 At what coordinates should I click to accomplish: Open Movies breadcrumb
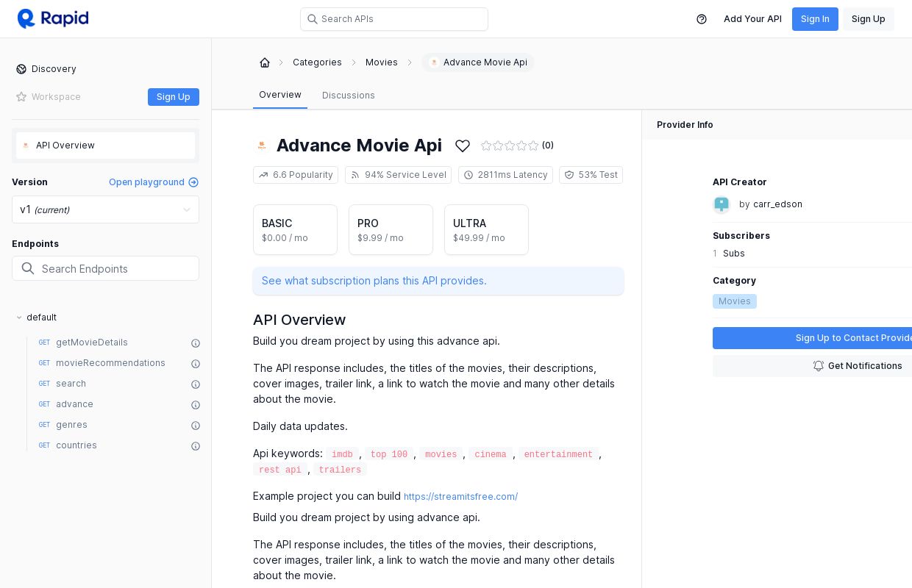(x=382, y=62)
